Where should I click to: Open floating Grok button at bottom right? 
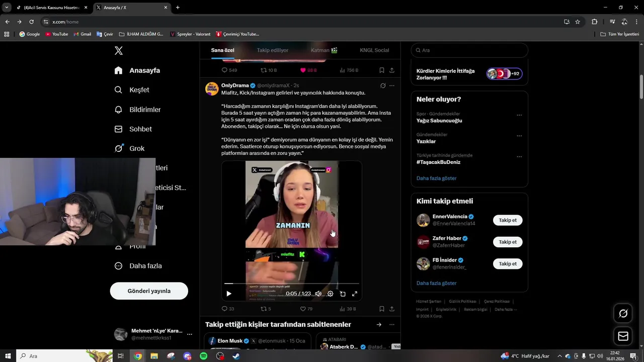point(623,314)
